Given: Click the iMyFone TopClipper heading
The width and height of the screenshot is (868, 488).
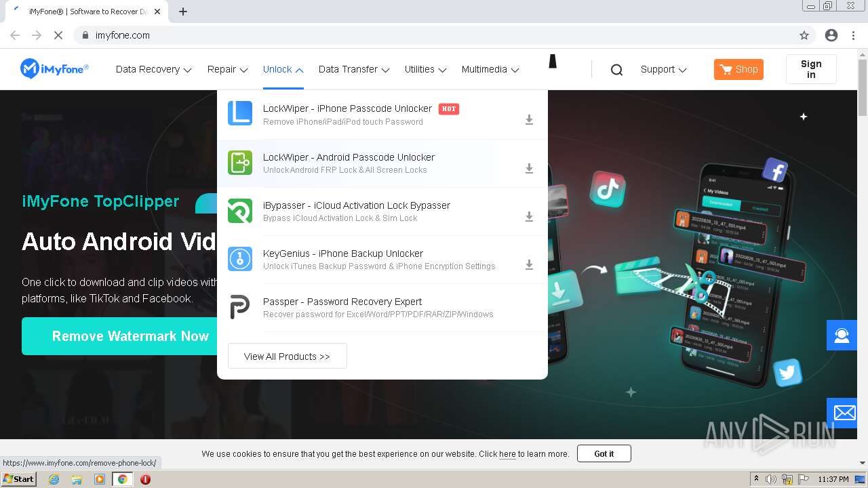Looking at the screenshot, I should click(x=100, y=201).
